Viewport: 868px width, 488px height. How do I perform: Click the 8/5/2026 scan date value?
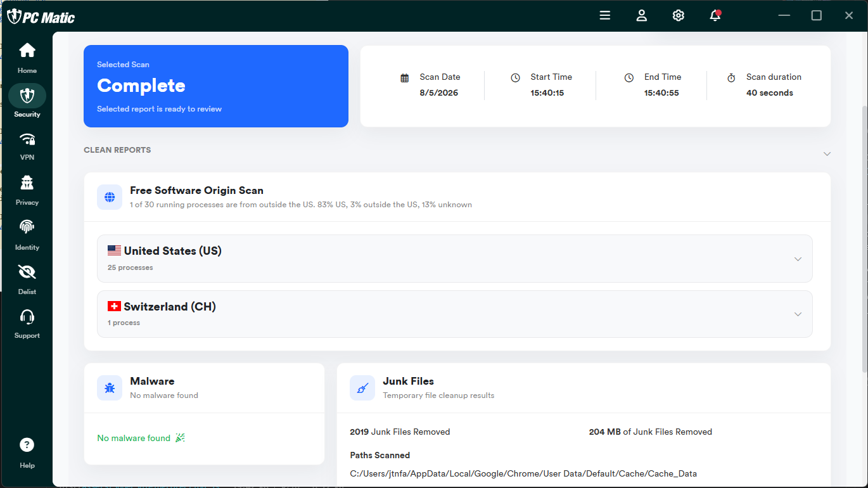438,93
